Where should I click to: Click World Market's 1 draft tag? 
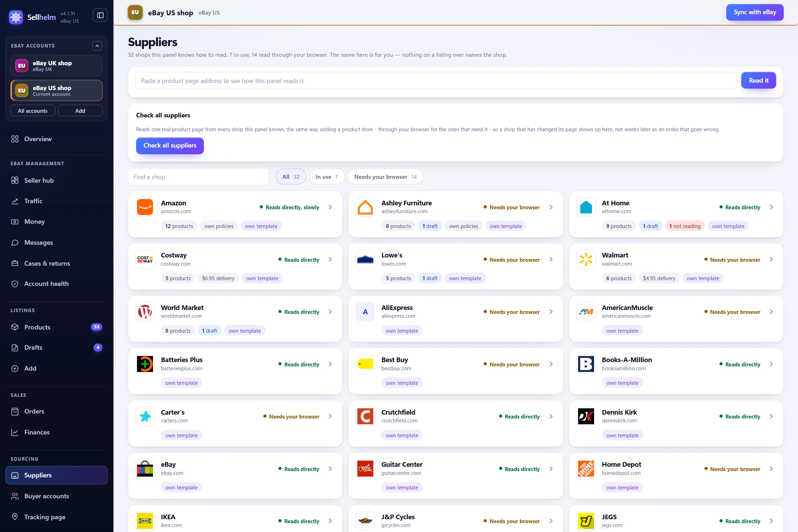coord(209,331)
